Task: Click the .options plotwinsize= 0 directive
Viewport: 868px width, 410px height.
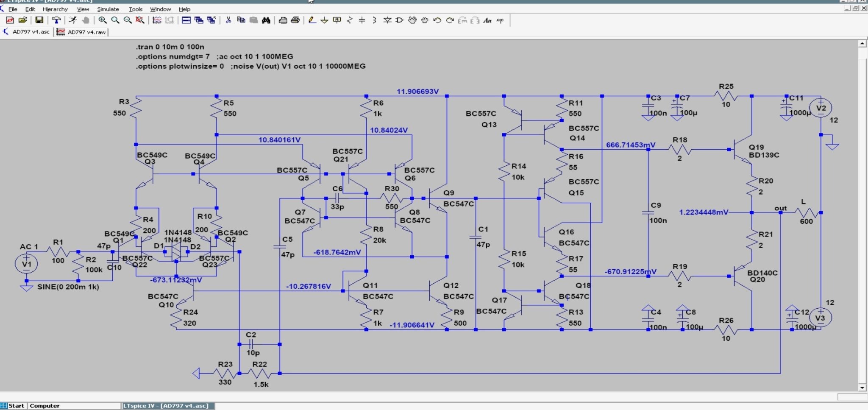Action: (180, 66)
